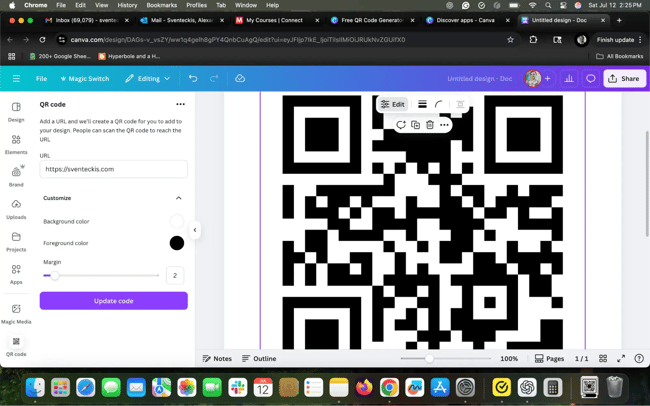The image size is (650, 406).
Task: Open the comments speech bubble icon
Action: [591, 78]
